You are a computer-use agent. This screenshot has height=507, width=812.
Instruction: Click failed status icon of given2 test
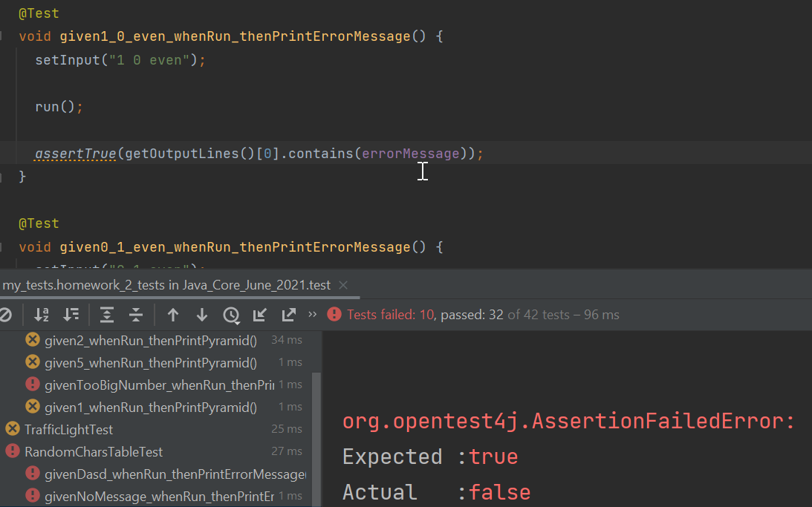tap(33, 339)
